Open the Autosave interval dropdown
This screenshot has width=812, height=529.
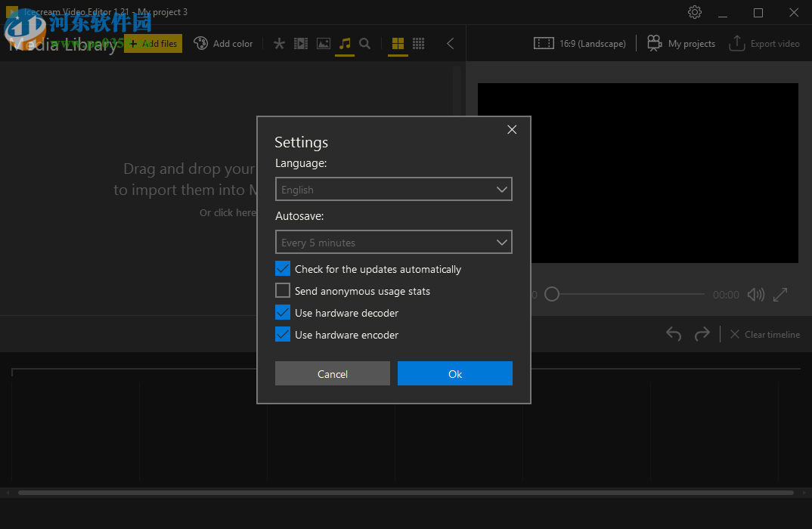pyautogui.click(x=393, y=242)
